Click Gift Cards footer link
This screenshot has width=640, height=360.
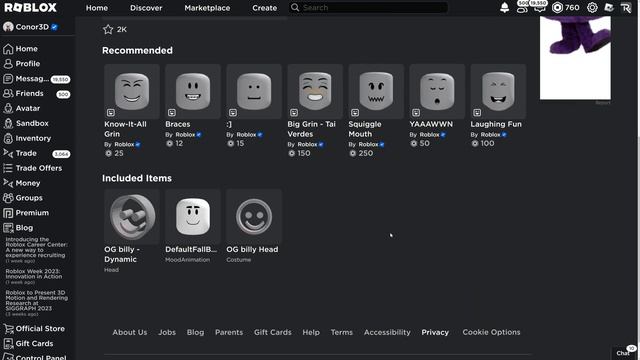pos(273,332)
